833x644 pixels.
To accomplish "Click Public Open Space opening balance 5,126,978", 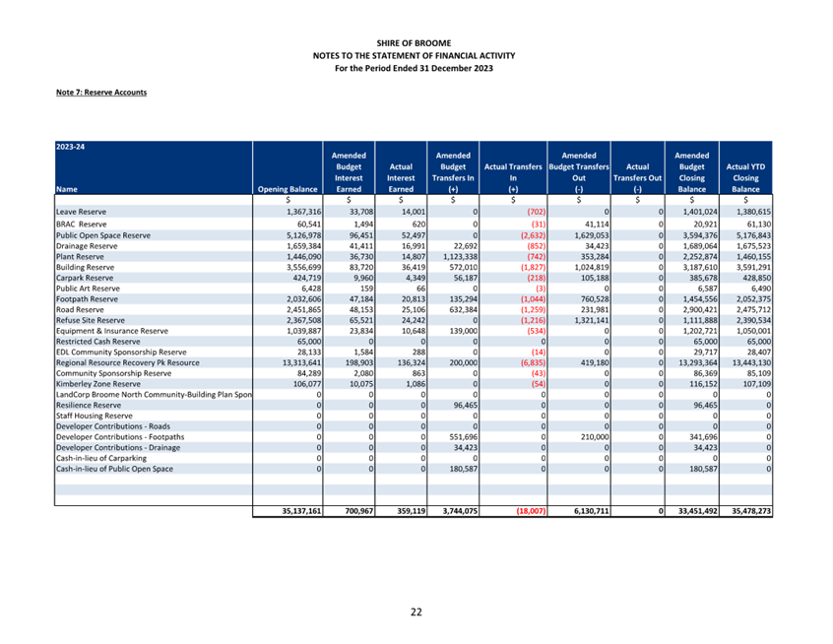I will 304,235.
